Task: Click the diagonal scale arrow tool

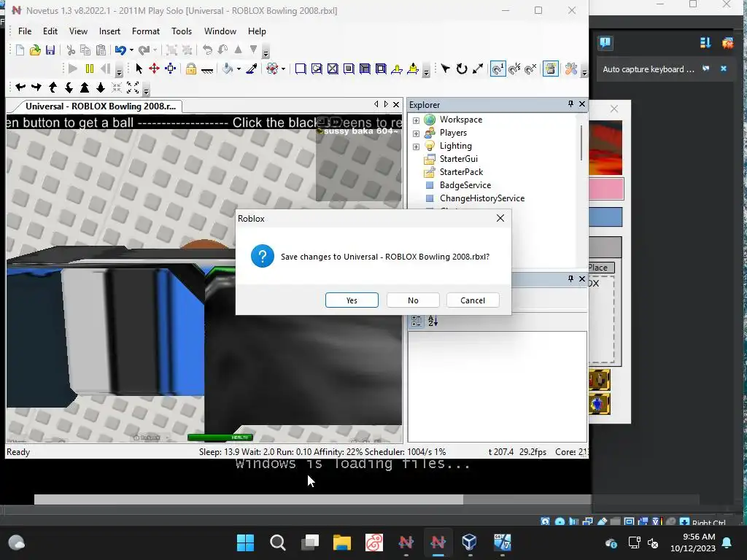Action: tap(478, 69)
